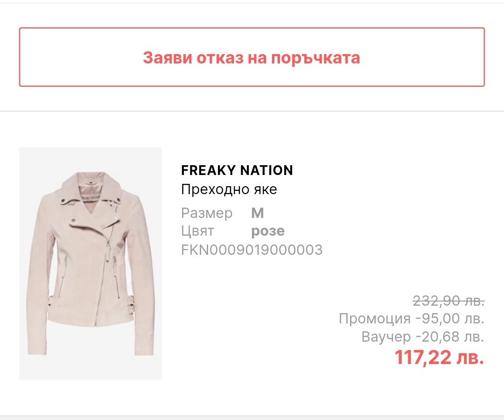Click the product code FKN0009019000003

(x=252, y=250)
